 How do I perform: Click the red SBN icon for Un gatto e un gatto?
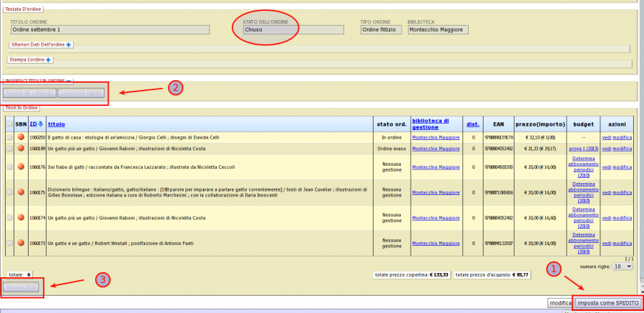click(x=21, y=243)
